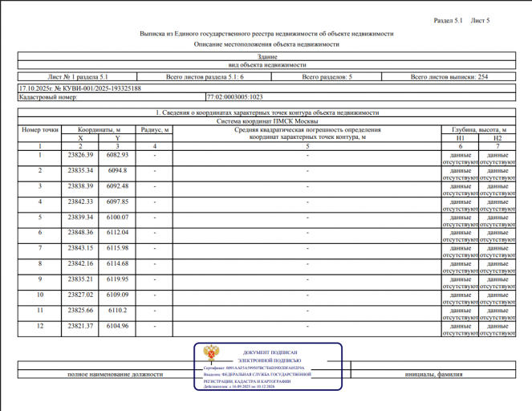
Task: Click 'Описание местоположения объекта недвижимости' subtitle
Action: 266,44
